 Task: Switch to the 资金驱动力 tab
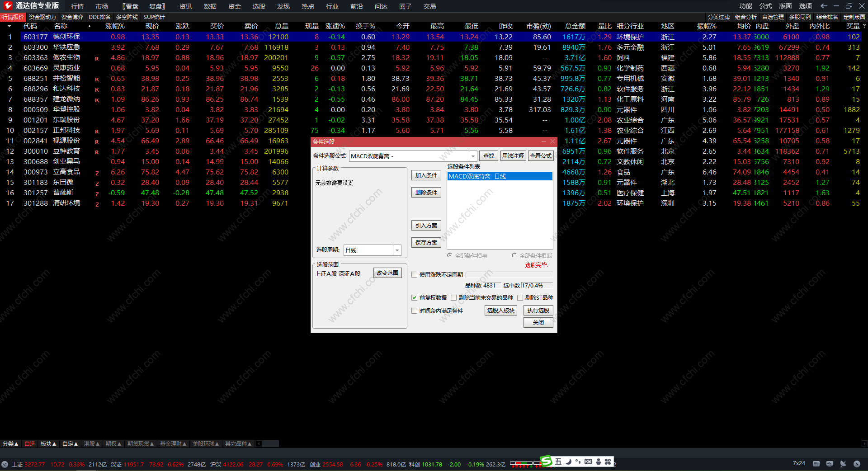42,17
